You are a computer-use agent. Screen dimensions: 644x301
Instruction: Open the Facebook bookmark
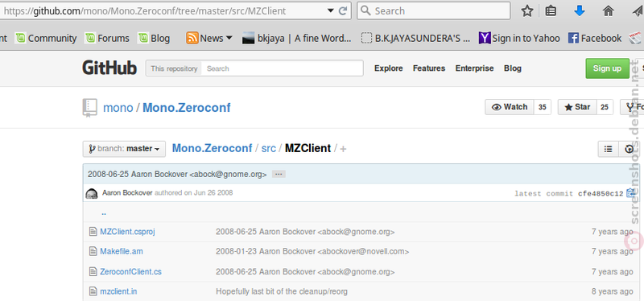pyautogui.click(x=595, y=38)
